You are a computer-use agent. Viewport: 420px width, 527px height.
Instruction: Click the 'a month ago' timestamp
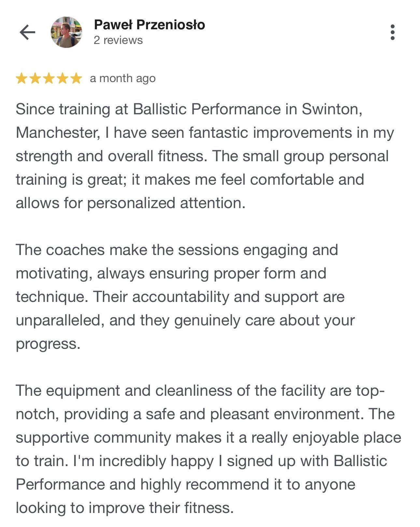(x=123, y=78)
